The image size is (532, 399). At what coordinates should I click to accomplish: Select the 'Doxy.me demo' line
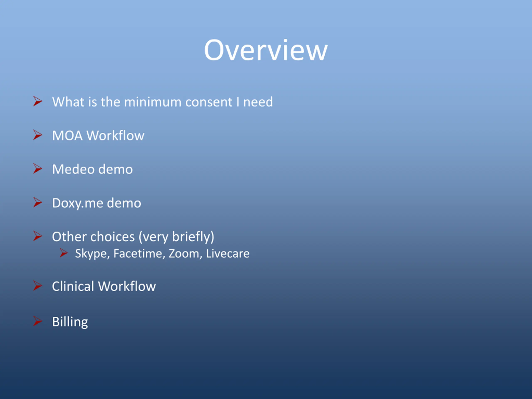coord(96,203)
